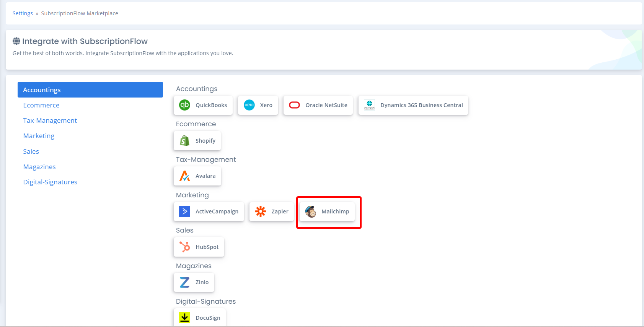Image resolution: width=644 pixels, height=327 pixels.
Task: Click the Xero blue circle icon
Action: pyautogui.click(x=249, y=105)
